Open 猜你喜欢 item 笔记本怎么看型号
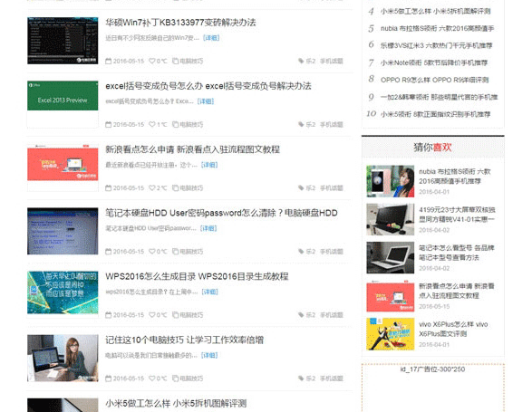The image size is (532, 412). [x=457, y=253]
